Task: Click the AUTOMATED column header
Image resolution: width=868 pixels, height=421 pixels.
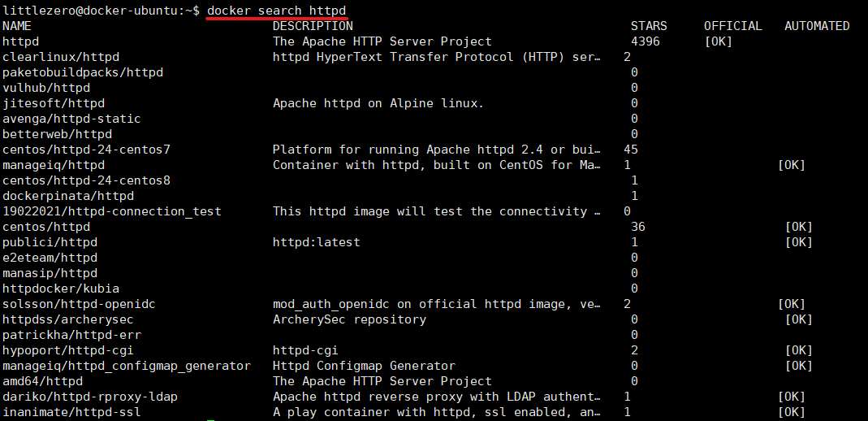Action: click(x=817, y=26)
